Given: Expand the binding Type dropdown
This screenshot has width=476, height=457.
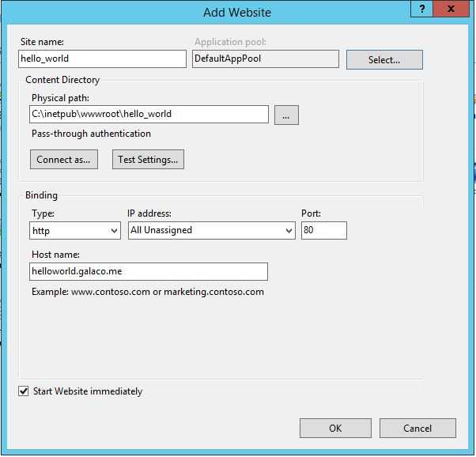Looking at the screenshot, I should tap(75, 231).
